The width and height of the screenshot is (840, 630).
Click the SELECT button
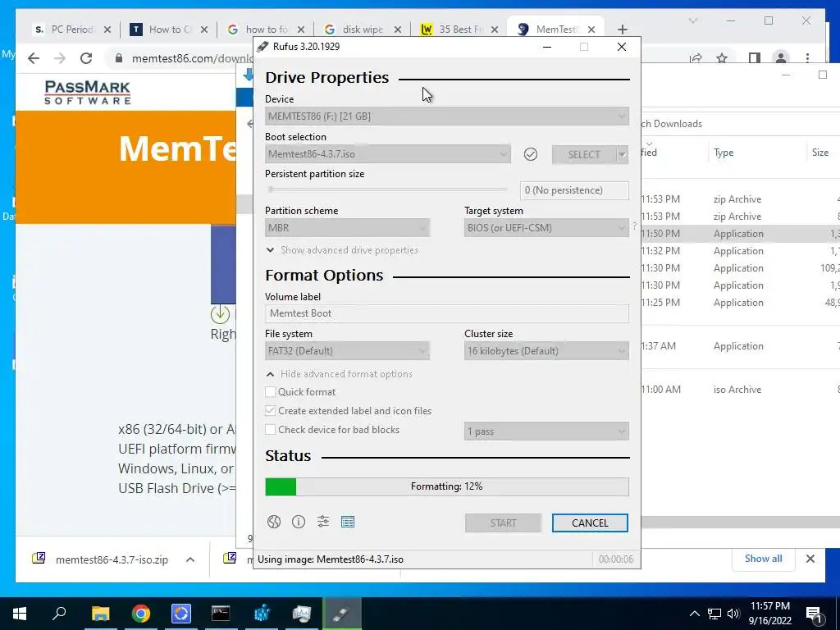click(584, 155)
